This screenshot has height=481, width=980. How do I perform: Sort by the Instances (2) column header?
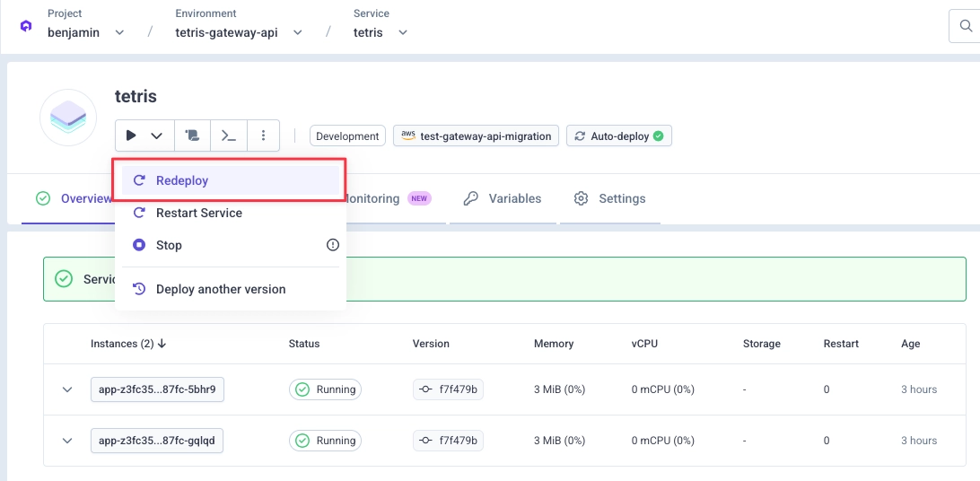click(128, 344)
